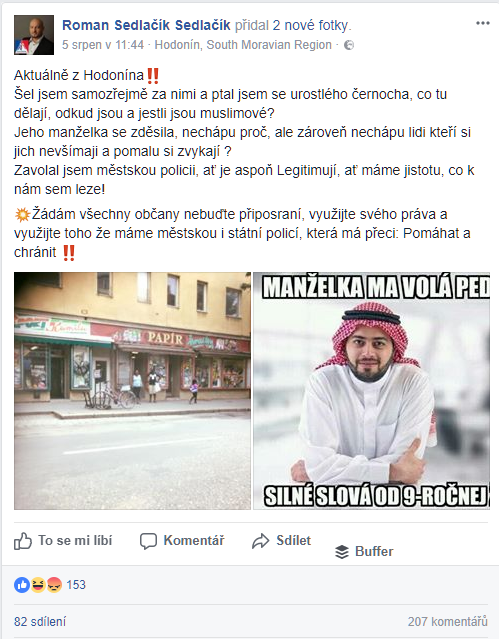
Task: Click the Buffer stack icon
Action: tap(342, 552)
